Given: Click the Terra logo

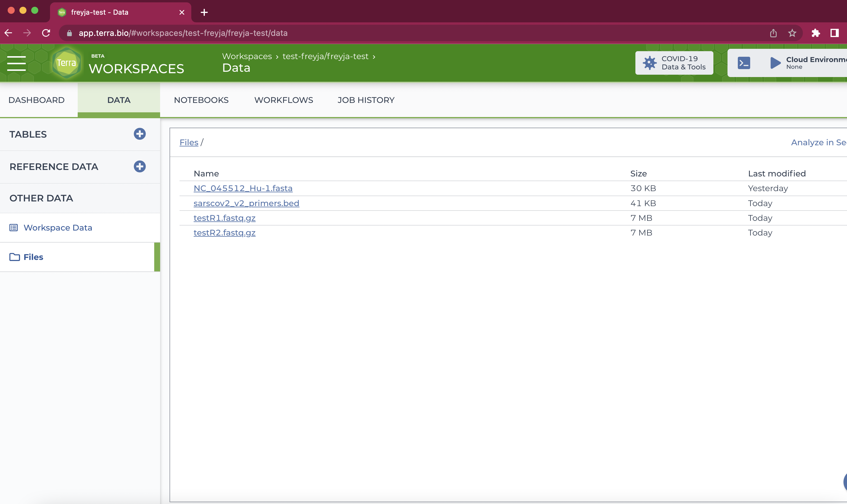Looking at the screenshot, I should (67, 63).
